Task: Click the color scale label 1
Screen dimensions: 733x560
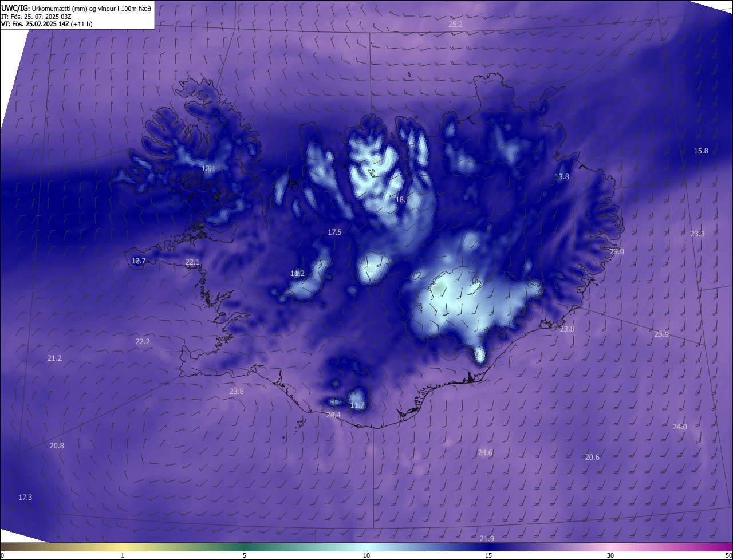Action: [123, 555]
